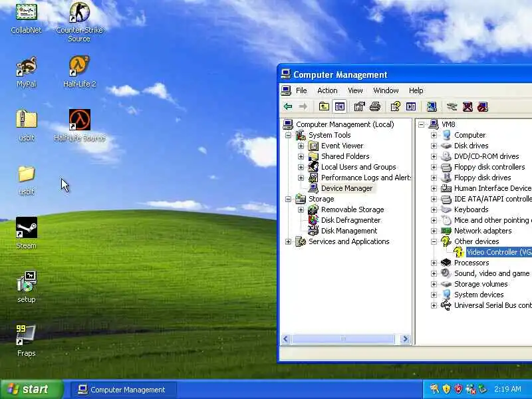This screenshot has width=532, height=399.
Task: Open the Help menu
Action: coord(416,90)
